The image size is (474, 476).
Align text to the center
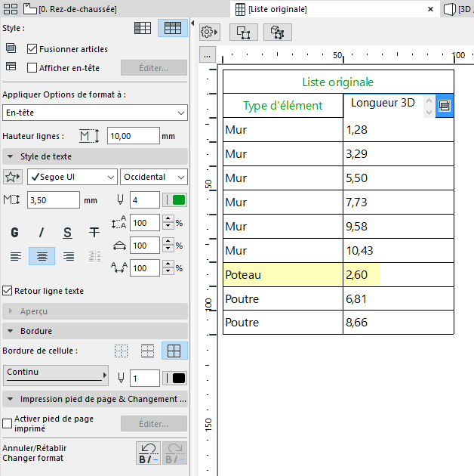pyautogui.click(x=42, y=256)
